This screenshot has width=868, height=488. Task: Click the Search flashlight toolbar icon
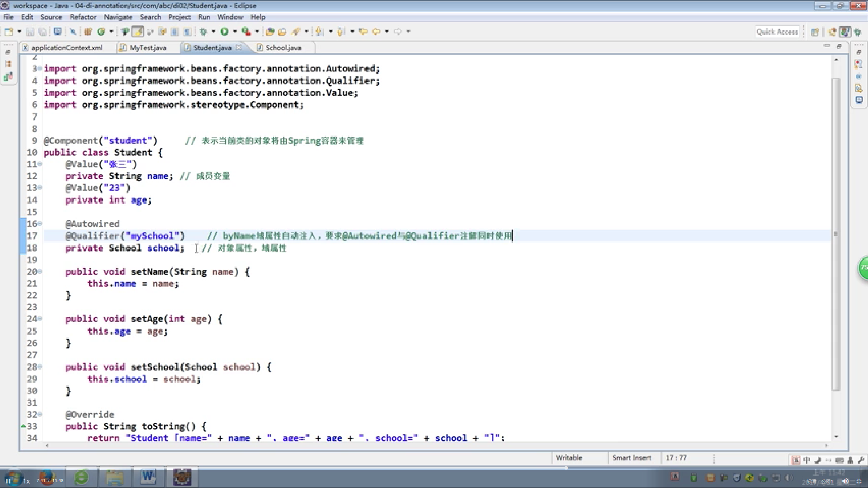coord(296,32)
